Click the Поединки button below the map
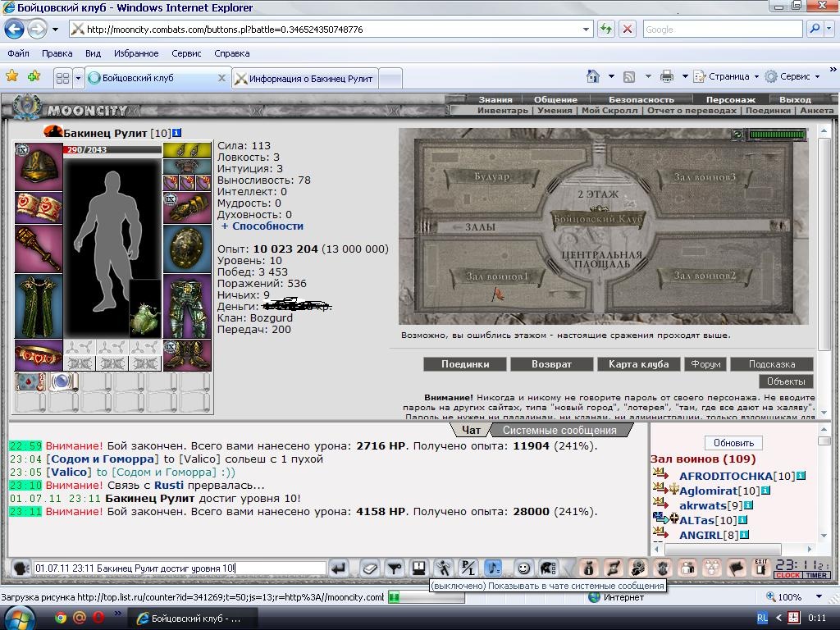 465,364
